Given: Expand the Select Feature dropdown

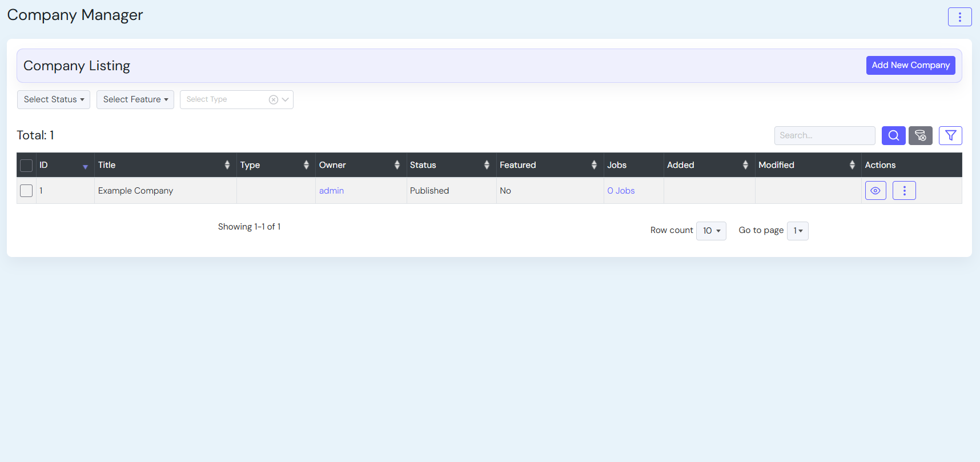Looking at the screenshot, I should click(x=135, y=99).
